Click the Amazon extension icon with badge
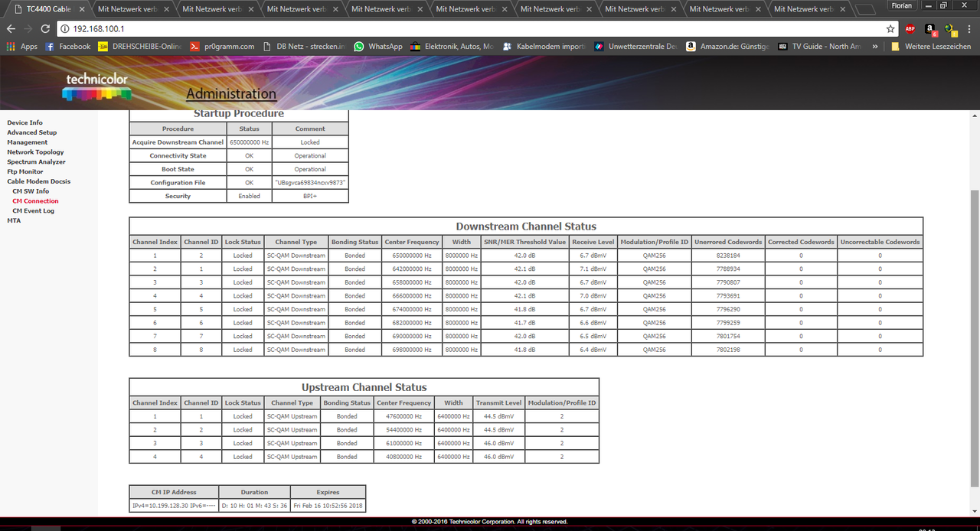The width and height of the screenshot is (980, 531). click(x=929, y=29)
